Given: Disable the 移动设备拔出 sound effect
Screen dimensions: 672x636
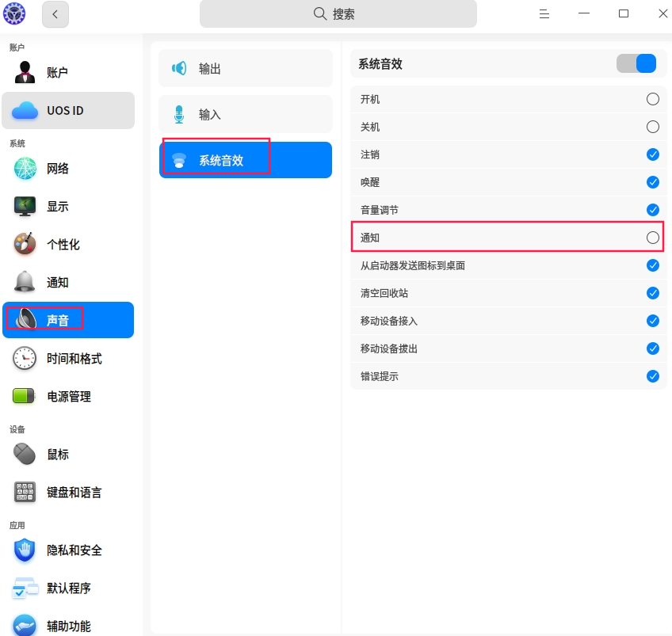Looking at the screenshot, I should [x=653, y=348].
